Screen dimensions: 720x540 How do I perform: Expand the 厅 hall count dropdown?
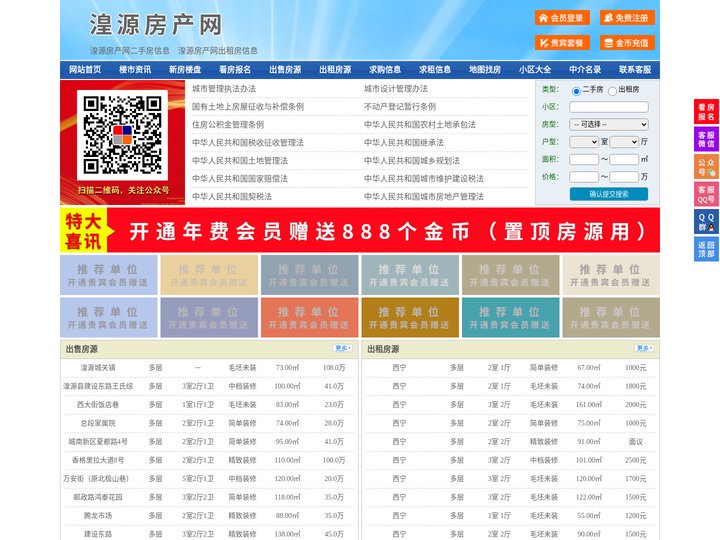624,142
